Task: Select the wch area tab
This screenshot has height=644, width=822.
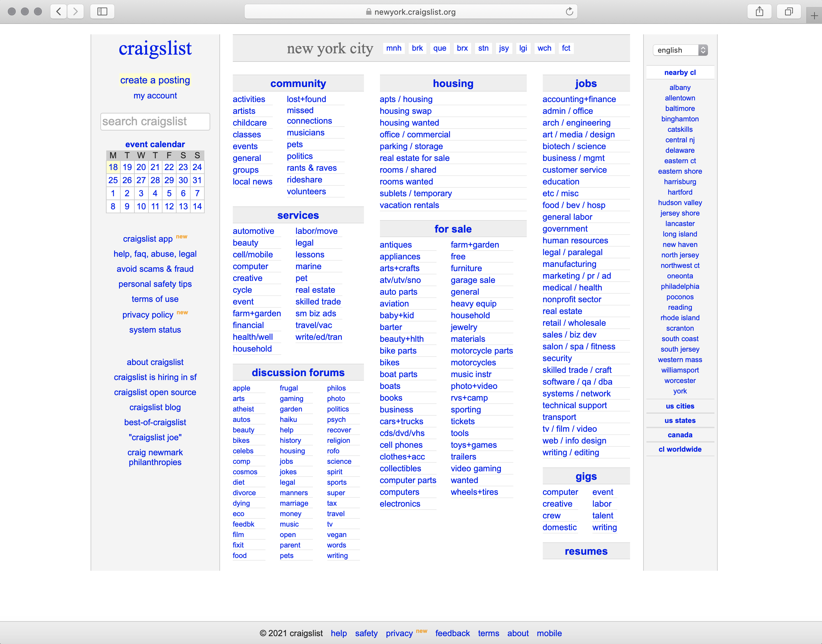Action: coord(544,48)
